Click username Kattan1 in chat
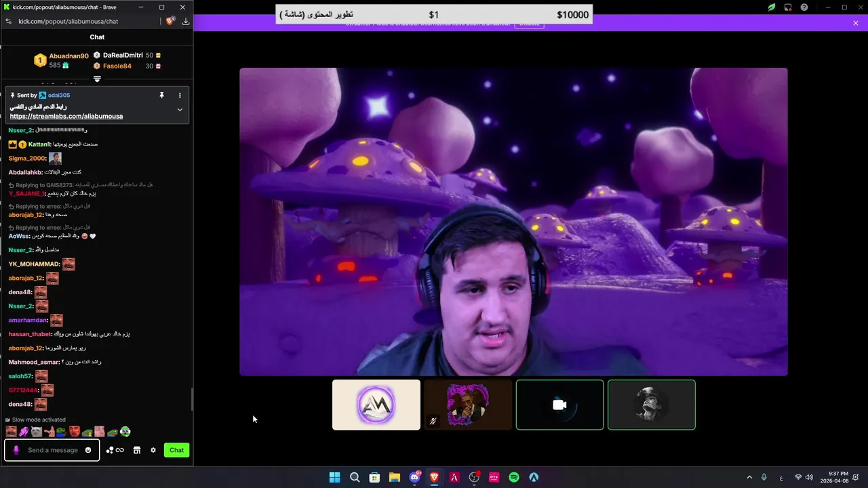The image size is (868, 488). (39, 144)
